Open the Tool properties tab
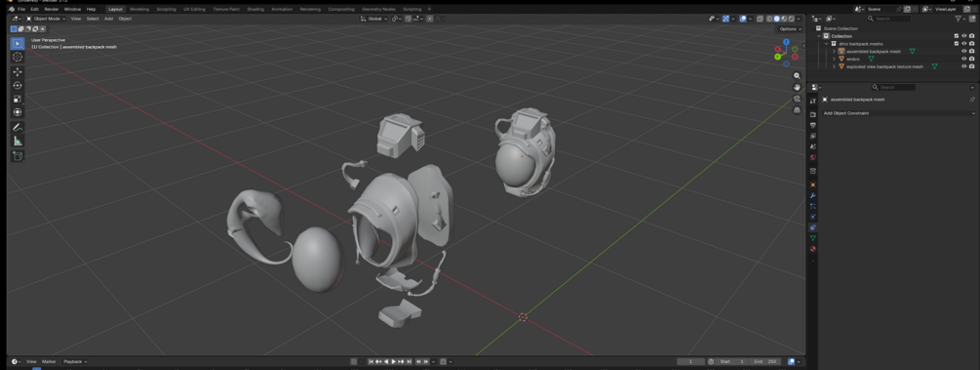 pos(812,101)
